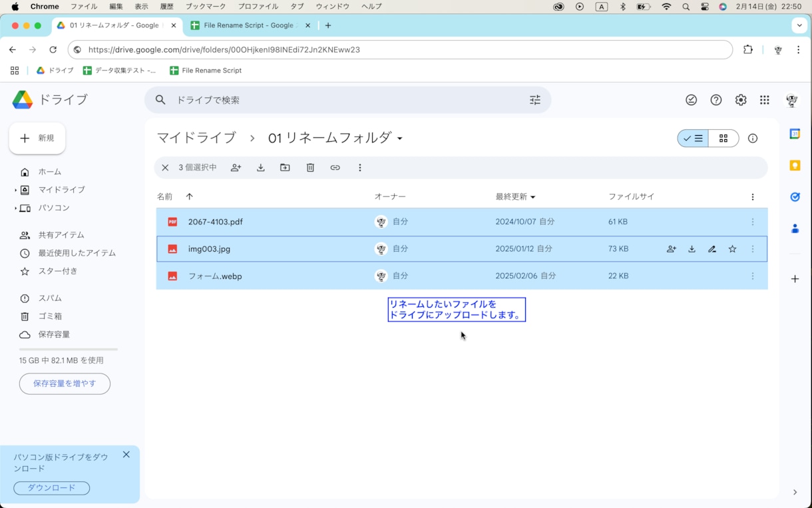Click the ダウンロード button in the banner
812x508 pixels.
click(51, 488)
